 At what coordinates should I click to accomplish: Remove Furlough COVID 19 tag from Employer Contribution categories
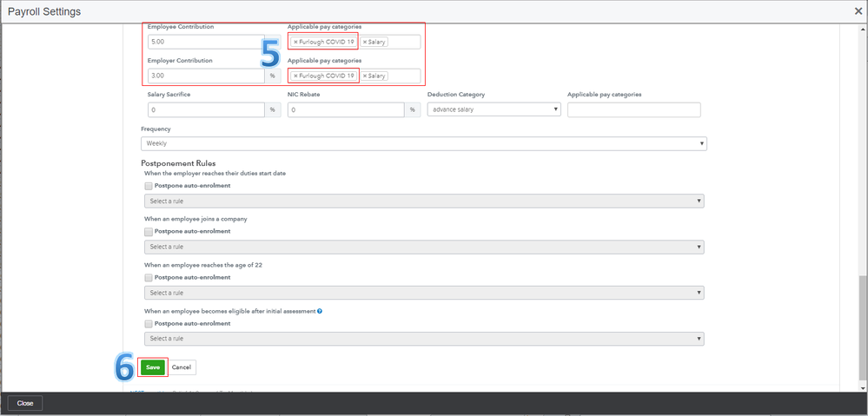click(295, 76)
